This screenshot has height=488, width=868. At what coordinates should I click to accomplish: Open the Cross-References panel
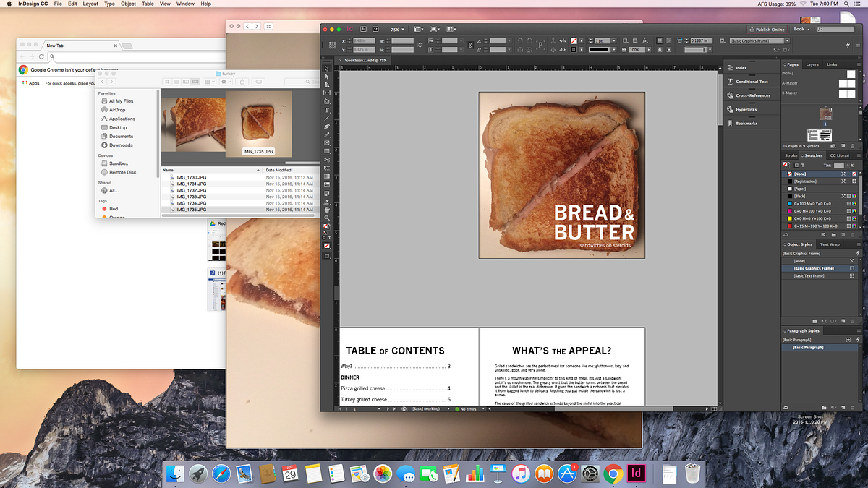pyautogui.click(x=752, y=95)
